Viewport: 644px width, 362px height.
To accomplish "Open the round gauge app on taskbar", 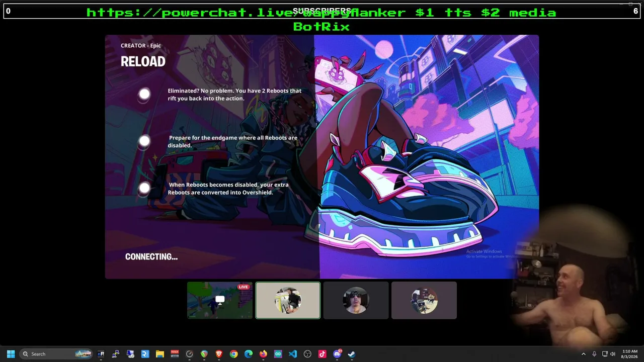I will coord(189,354).
